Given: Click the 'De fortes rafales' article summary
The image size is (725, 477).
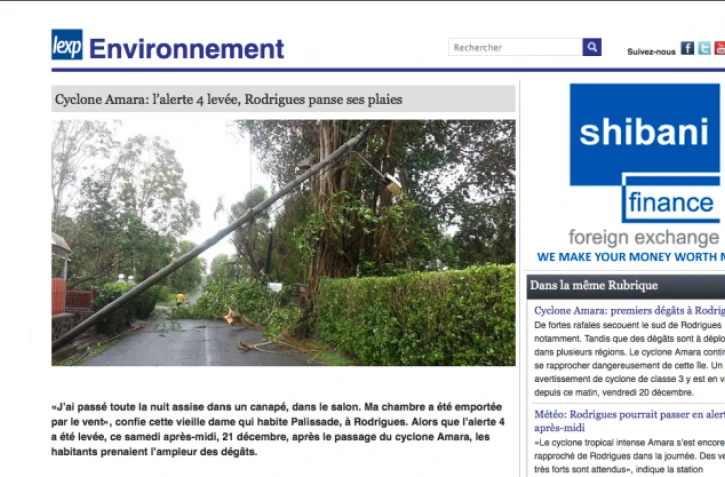Looking at the screenshot, I should [x=629, y=359].
